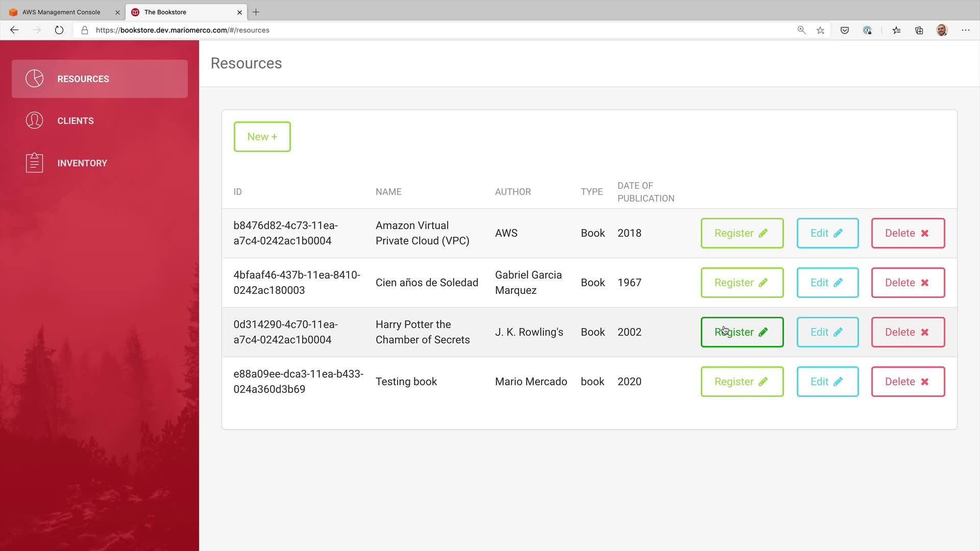Click browser refresh icon
This screenshot has height=551, width=980.
(x=59, y=30)
